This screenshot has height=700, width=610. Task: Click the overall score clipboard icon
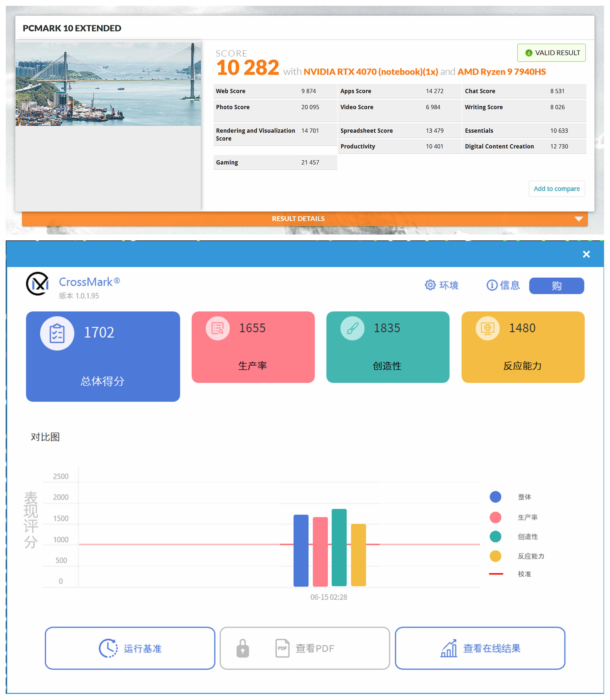click(57, 333)
